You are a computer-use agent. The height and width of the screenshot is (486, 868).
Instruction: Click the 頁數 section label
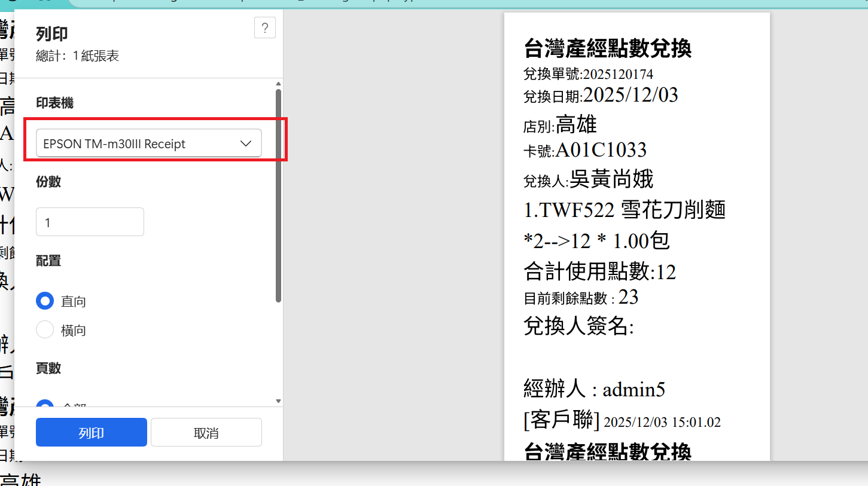[48, 368]
